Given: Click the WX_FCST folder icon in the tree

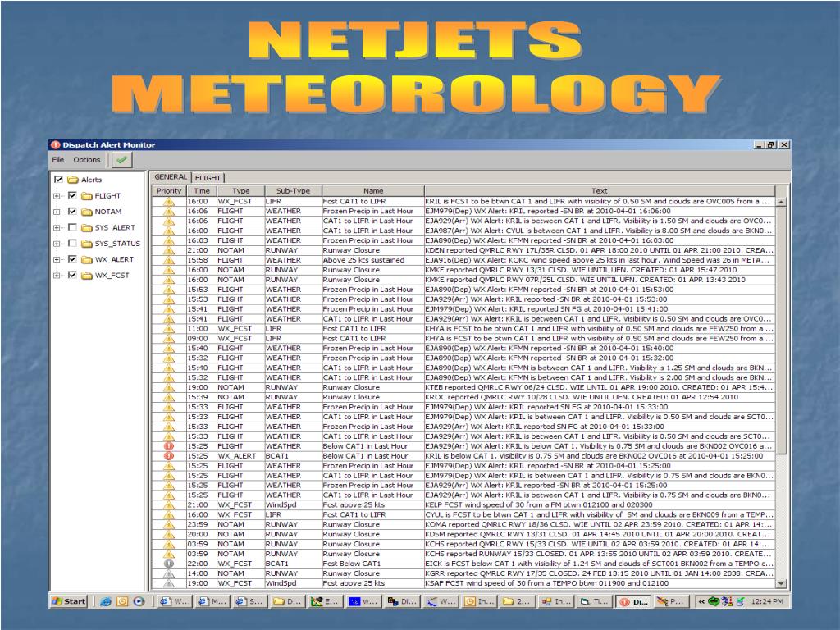Looking at the screenshot, I should [x=87, y=276].
